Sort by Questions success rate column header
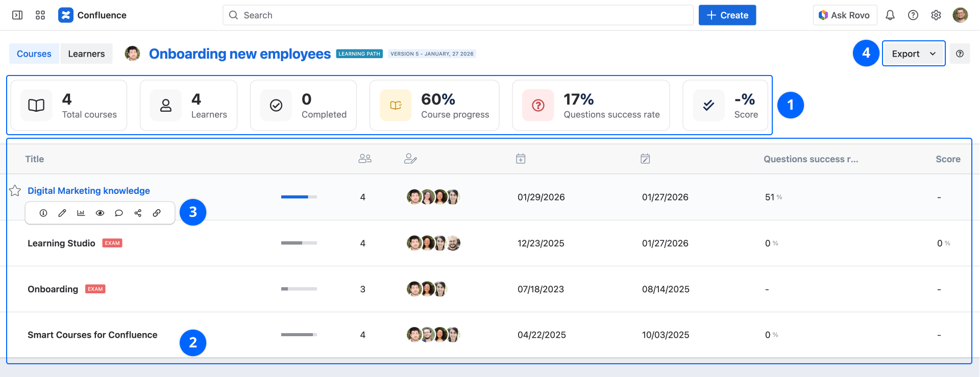Screen dimensions: 980x377 pyautogui.click(x=811, y=159)
